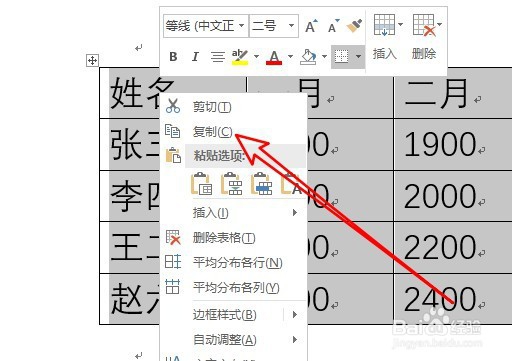Open the 自动调整(A) submenu
The width and height of the screenshot is (512, 361).
[x=233, y=340]
